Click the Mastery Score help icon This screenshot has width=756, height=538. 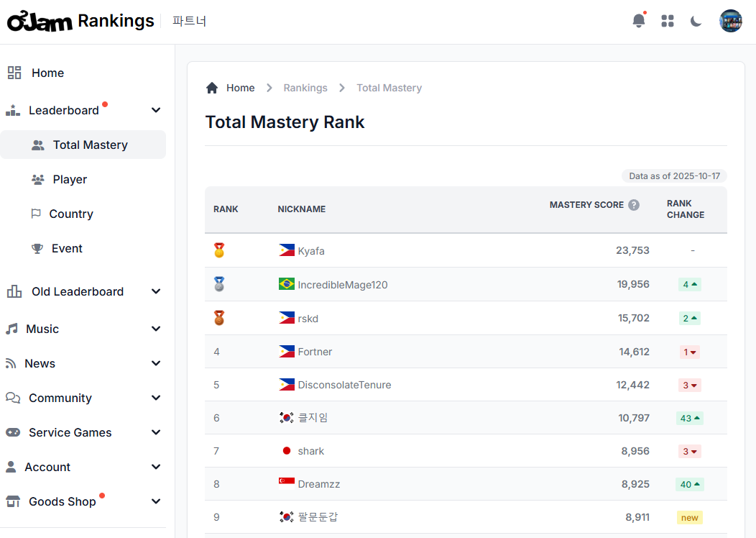634,205
